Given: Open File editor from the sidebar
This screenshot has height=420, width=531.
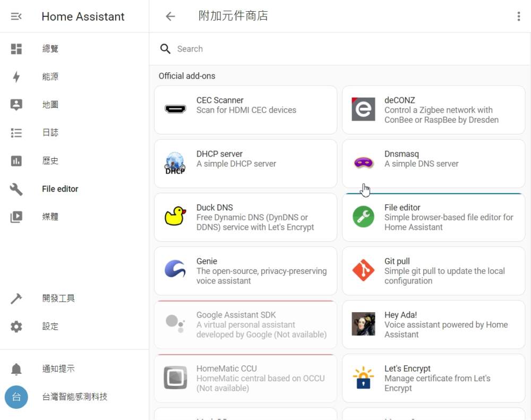Looking at the screenshot, I should (x=59, y=189).
